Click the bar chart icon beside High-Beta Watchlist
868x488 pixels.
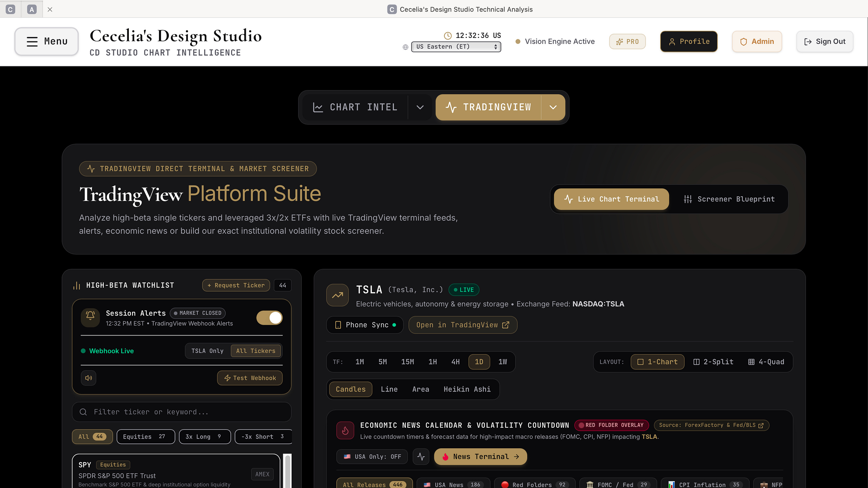point(77,285)
